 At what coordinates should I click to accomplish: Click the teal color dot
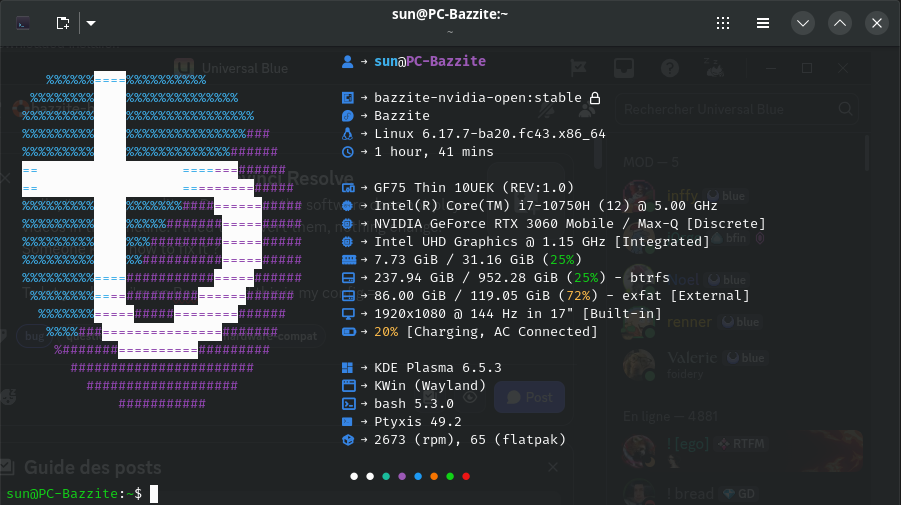pos(386,476)
